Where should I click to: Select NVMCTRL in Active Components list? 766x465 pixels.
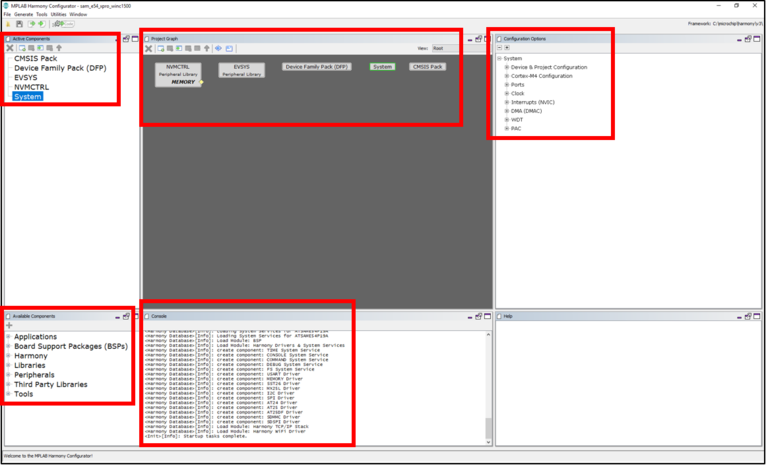click(x=31, y=87)
